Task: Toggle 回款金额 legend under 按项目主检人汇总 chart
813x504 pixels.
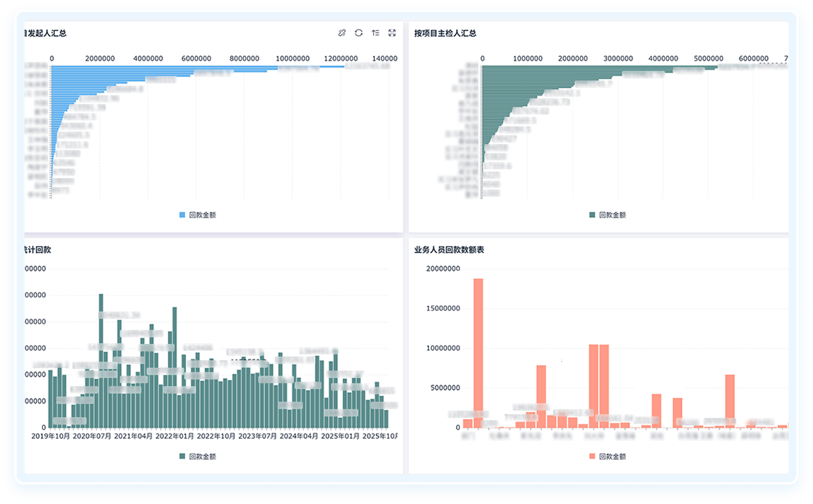Action: click(x=608, y=215)
